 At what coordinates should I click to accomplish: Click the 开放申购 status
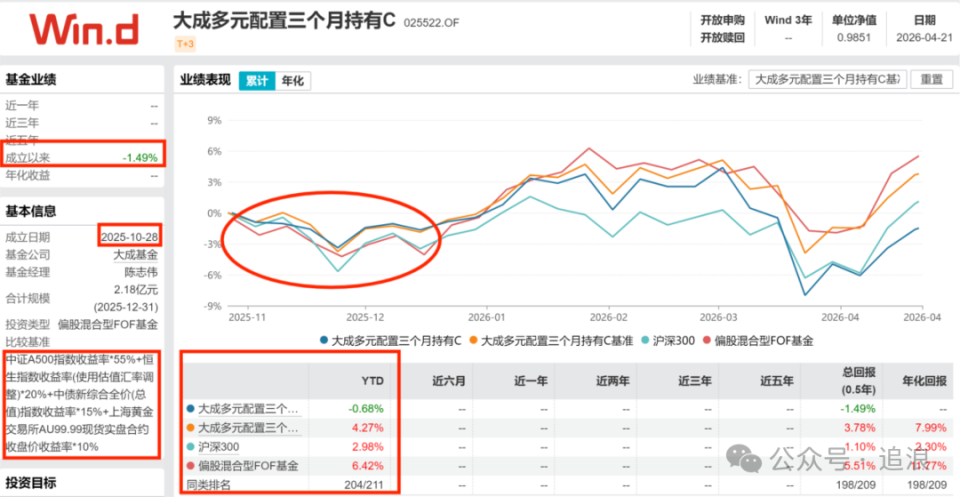(722, 20)
